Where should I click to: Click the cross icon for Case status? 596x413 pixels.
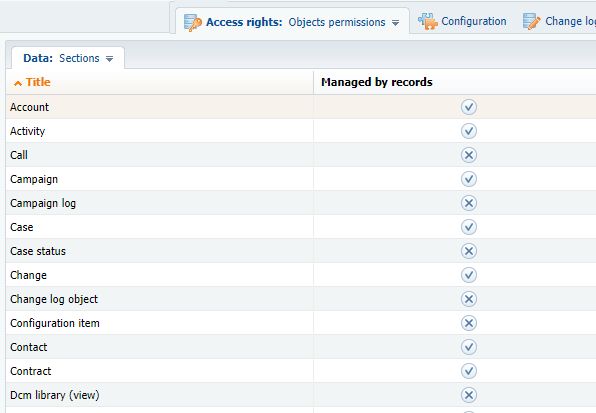469,251
